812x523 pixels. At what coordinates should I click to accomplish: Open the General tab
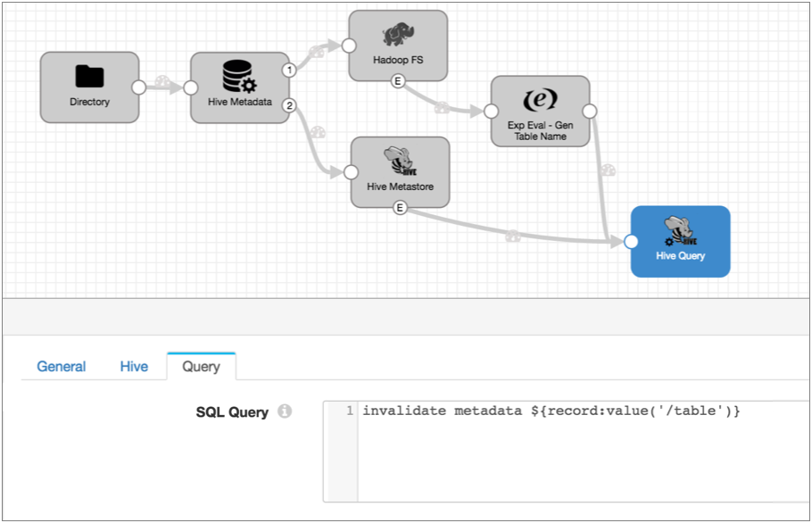(x=62, y=366)
